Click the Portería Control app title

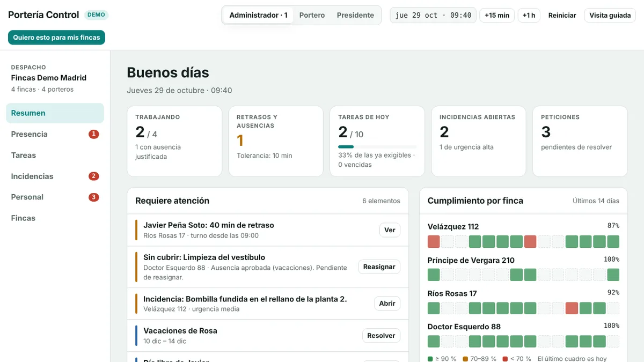pos(43,15)
